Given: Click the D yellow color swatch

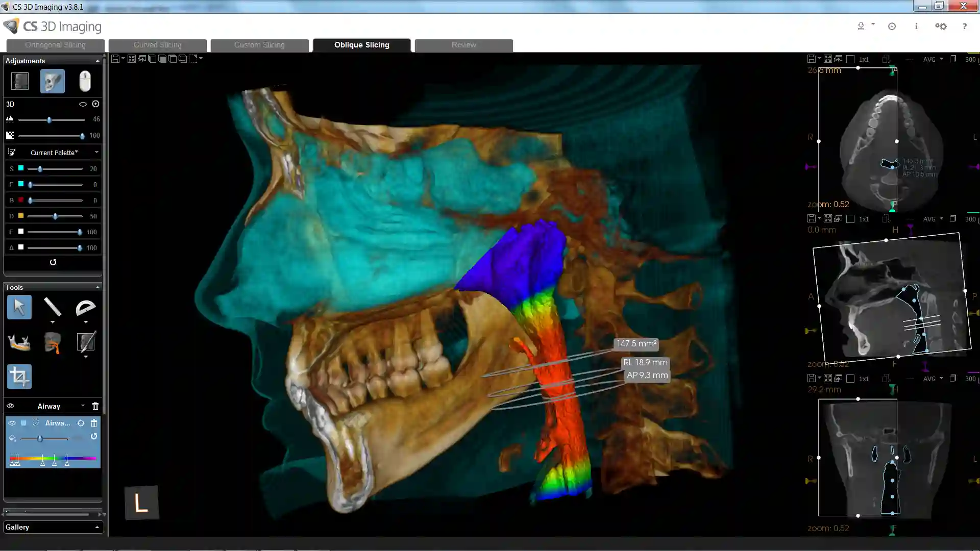Looking at the screenshot, I should pyautogui.click(x=21, y=216).
